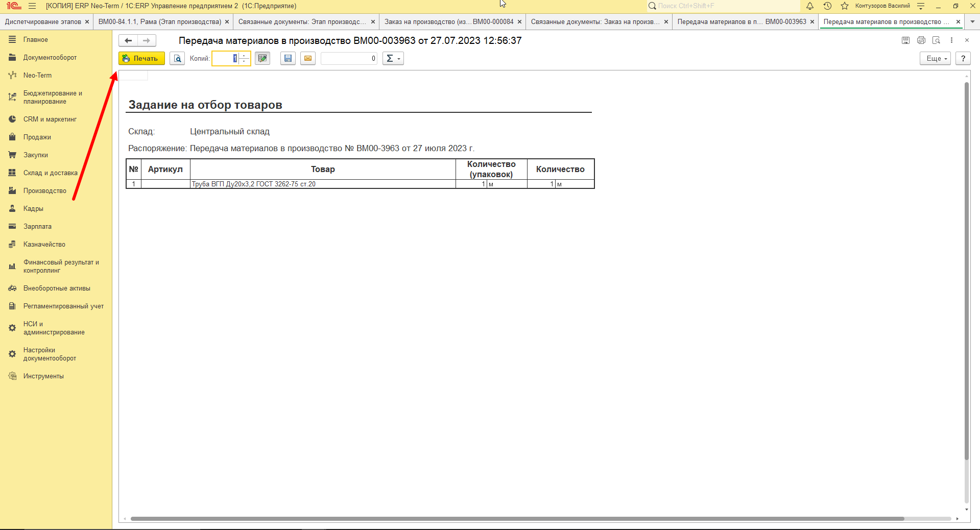Open the history clock icon
Viewport: 980px width, 530px height.
point(827,6)
